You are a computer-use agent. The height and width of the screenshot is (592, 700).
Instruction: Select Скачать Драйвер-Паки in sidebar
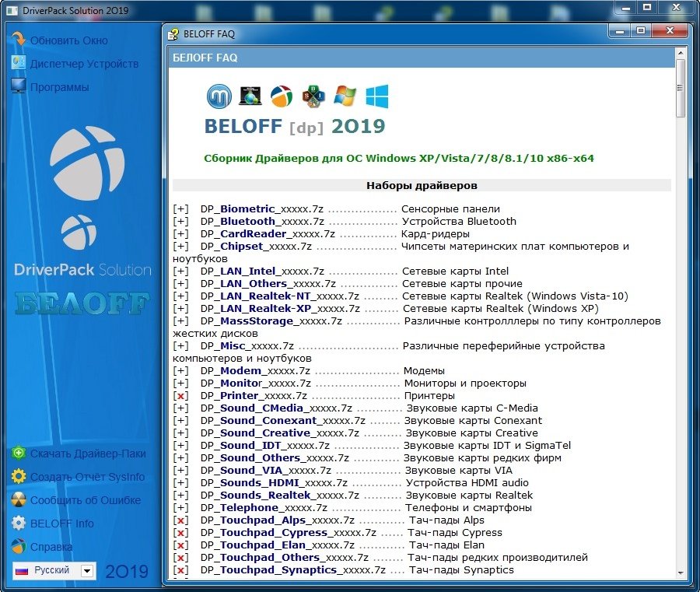[88, 454]
